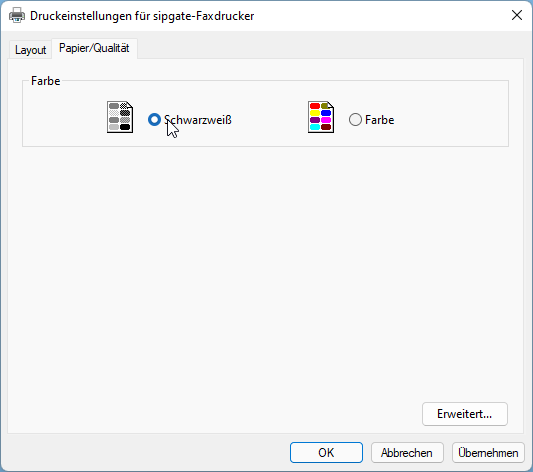Image resolution: width=533 pixels, height=472 pixels.
Task: Click the Schwarzweiß option label text
Action: point(198,120)
